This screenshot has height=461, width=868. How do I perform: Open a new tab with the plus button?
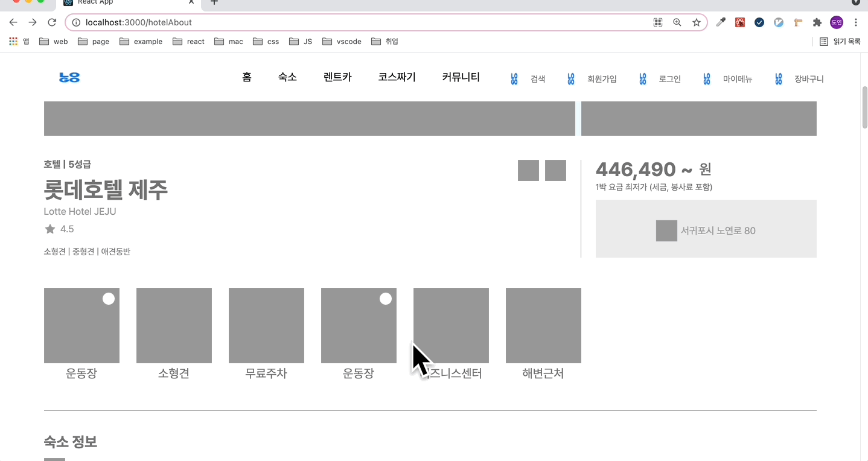coord(214,2)
